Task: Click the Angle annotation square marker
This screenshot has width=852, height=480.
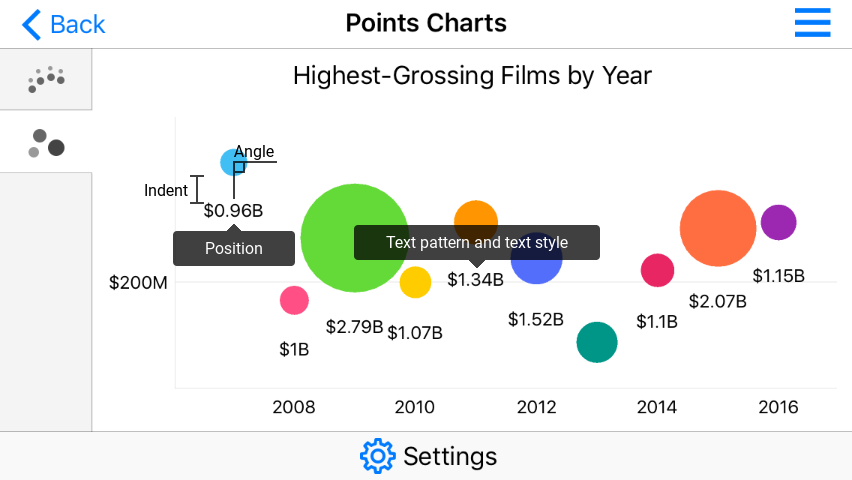Action: point(239,167)
